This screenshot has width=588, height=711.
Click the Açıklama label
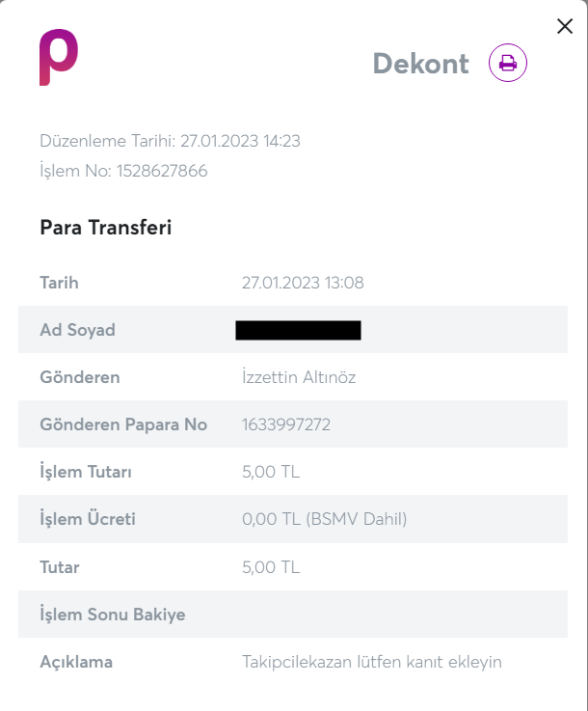[76, 662]
